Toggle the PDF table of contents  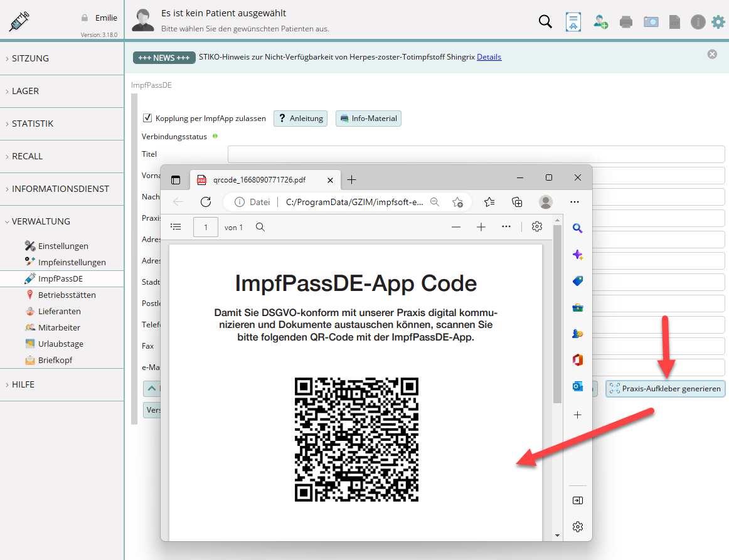pos(176,227)
